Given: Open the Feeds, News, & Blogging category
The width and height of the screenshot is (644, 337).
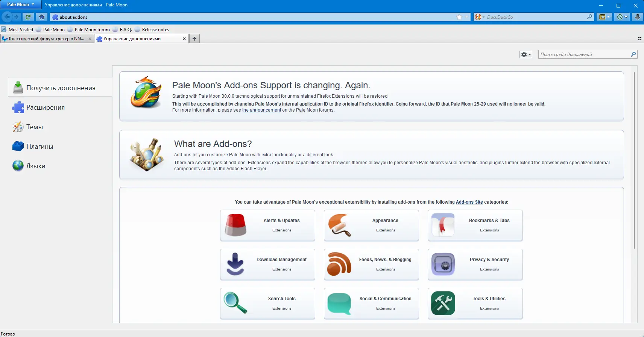Looking at the screenshot, I should (x=371, y=264).
